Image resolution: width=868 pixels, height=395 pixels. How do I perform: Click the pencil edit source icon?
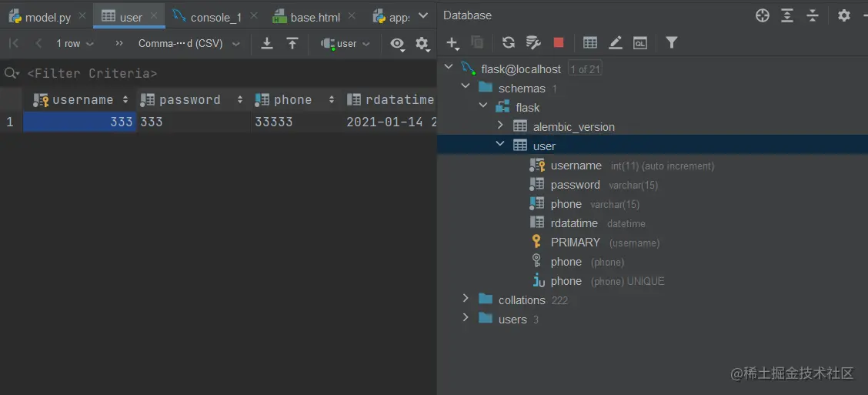[x=616, y=42]
